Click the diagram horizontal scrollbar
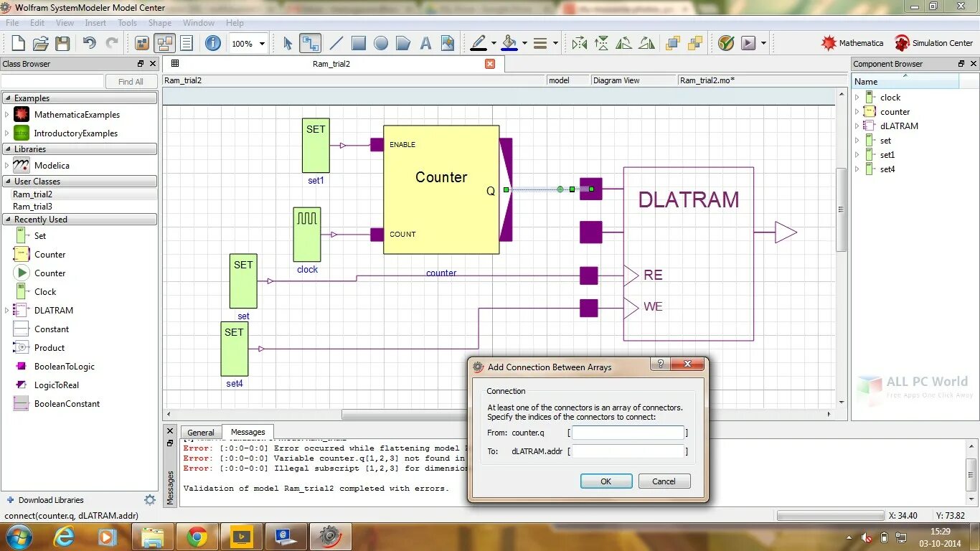This screenshot has height=551, width=980. click(x=499, y=414)
